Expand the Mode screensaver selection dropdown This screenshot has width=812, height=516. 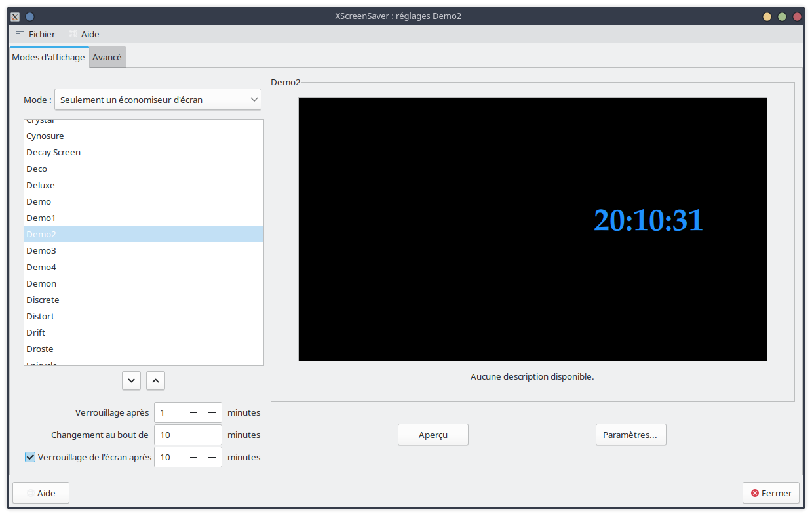pos(157,99)
